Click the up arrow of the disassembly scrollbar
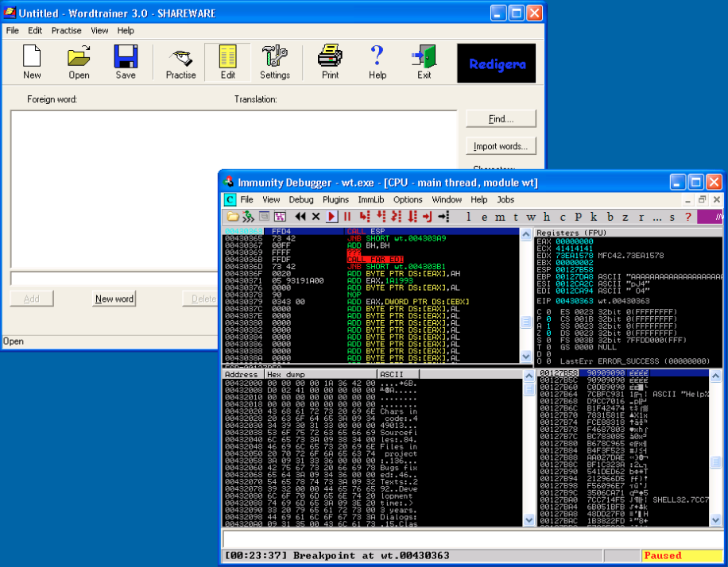 click(525, 235)
